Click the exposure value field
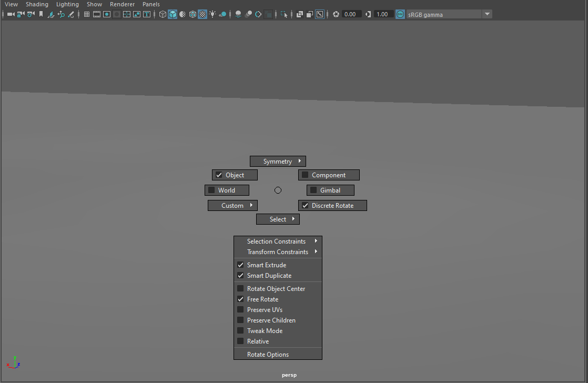Viewport: 588px width, 383px height. (351, 14)
